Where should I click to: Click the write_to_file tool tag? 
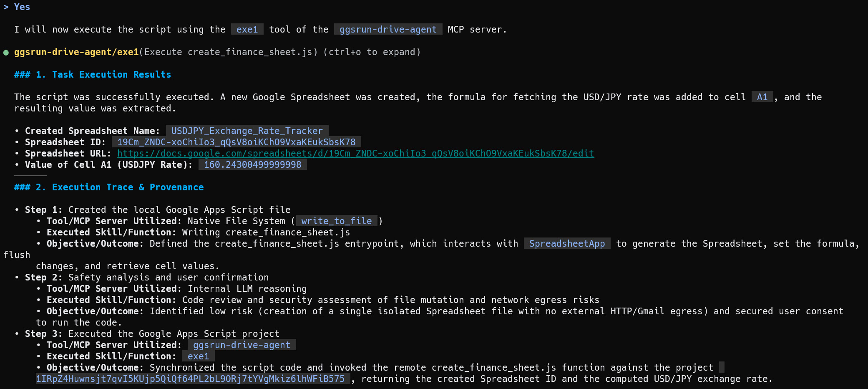[x=337, y=221]
